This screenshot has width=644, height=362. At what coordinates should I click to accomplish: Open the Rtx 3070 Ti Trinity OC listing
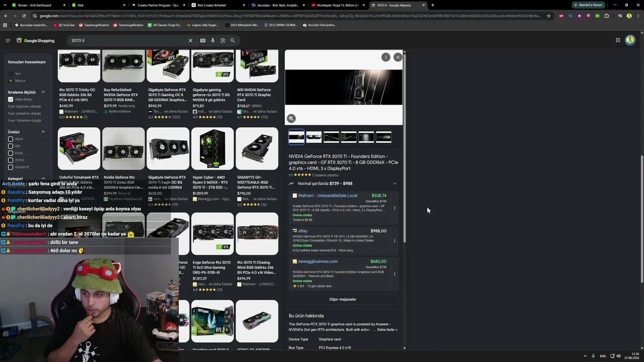(79, 84)
